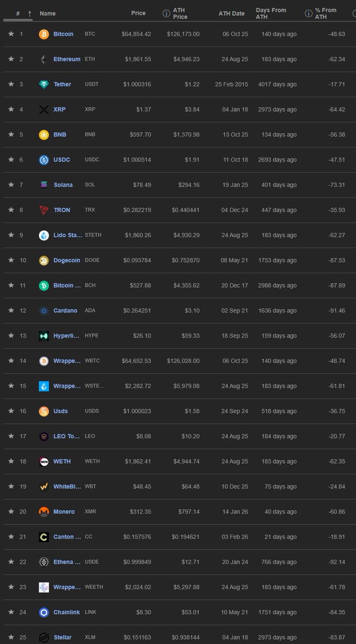Toggle the Solana favorite star

click(x=11, y=185)
